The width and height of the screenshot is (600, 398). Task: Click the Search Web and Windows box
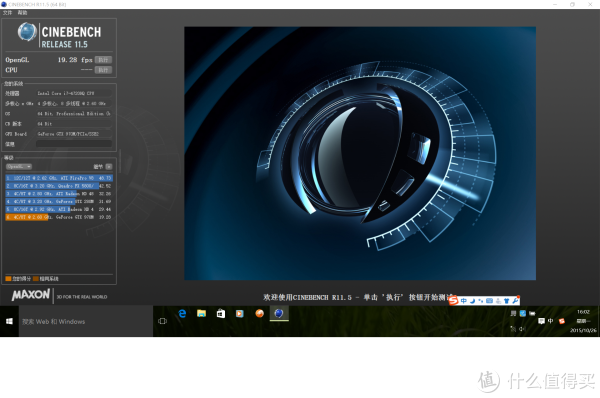coord(86,321)
